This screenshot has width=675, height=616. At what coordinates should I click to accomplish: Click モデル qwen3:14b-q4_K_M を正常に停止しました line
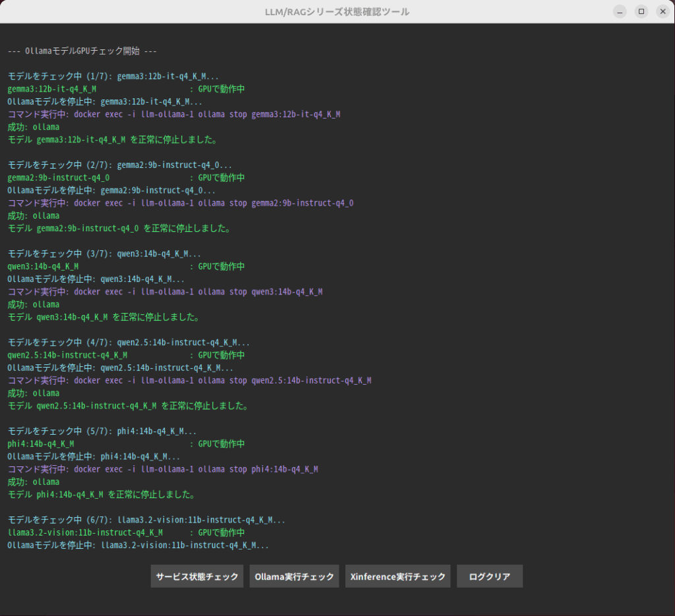click(x=104, y=317)
